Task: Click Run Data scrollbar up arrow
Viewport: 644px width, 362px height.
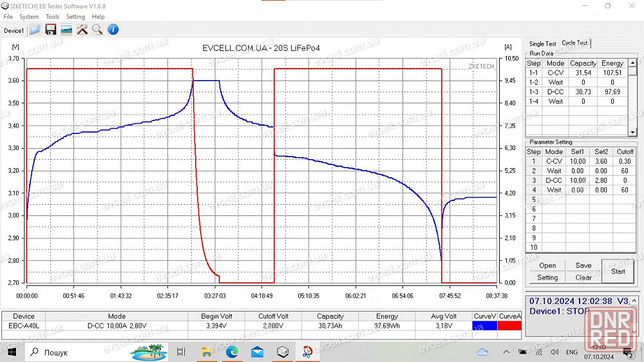Action: pyautogui.click(x=632, y=63)
